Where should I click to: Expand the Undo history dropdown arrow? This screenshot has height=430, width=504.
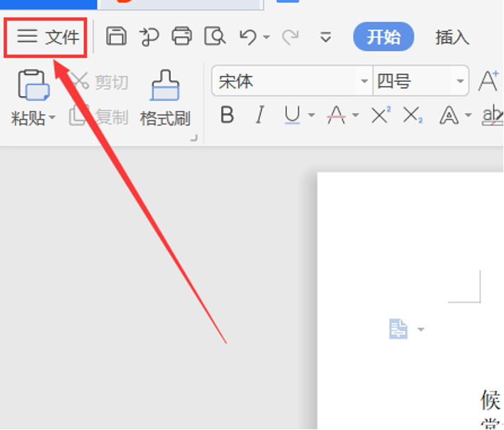pyautogui.click(x=266, y=37)
